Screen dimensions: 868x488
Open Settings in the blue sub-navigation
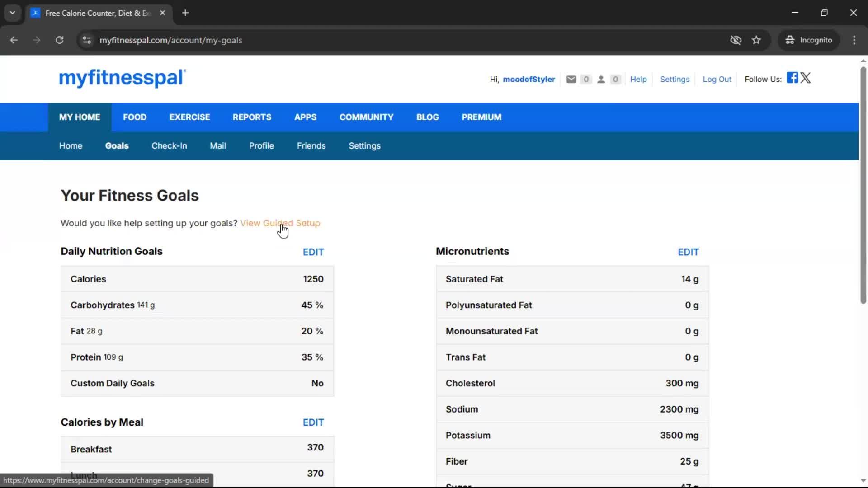tap(364, 146)
